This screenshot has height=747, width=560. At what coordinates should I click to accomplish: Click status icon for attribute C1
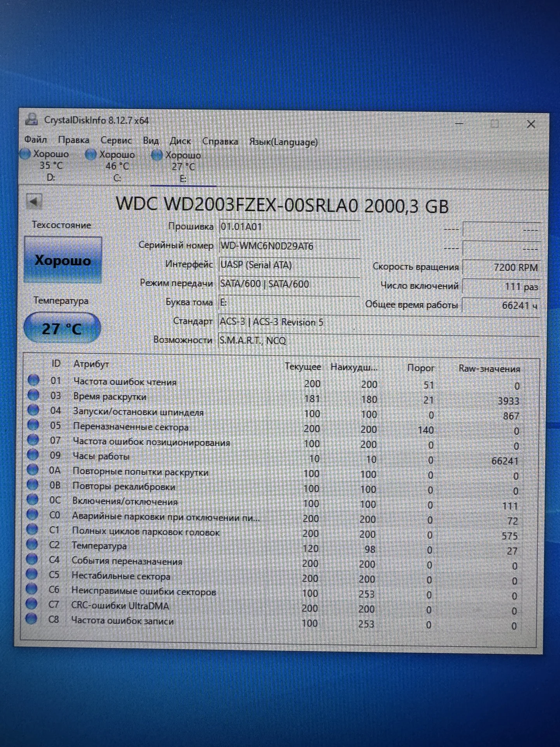(x=32, y=529)
